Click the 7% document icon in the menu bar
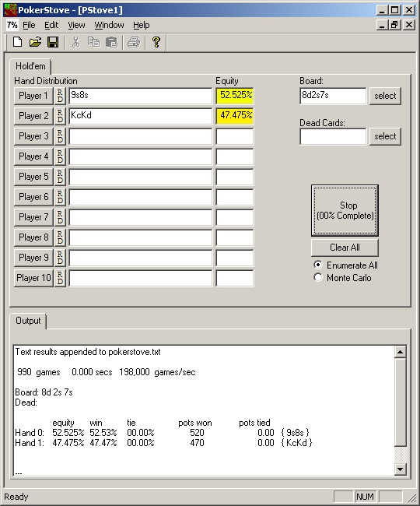The width and height of the screenshot is (420, 506). (12, 25)
